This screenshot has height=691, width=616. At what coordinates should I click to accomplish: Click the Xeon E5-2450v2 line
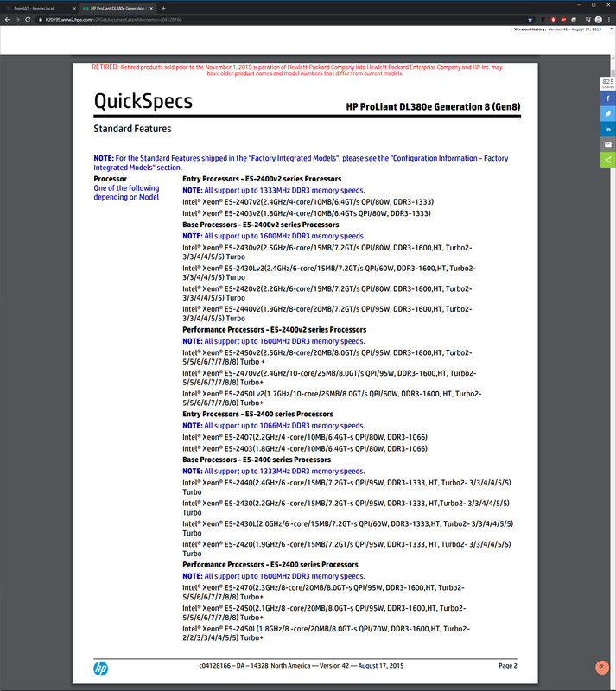pos(327,357)
